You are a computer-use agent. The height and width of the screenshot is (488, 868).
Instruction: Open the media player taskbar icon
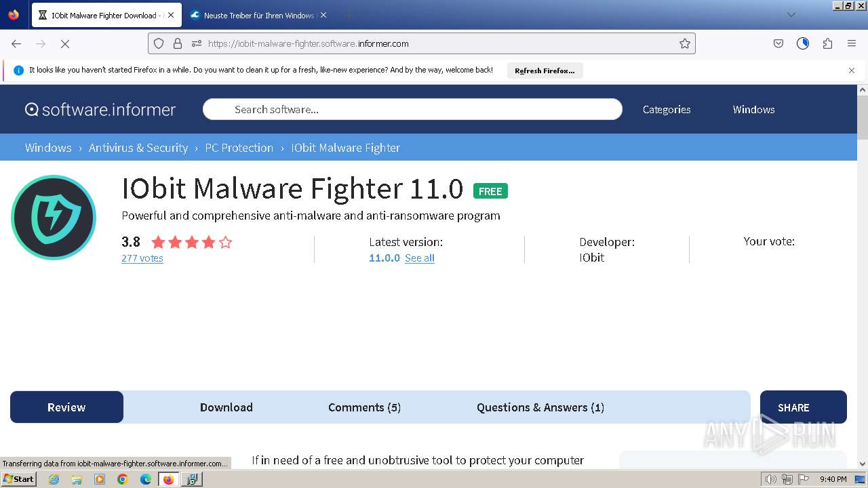coord(100,479)
